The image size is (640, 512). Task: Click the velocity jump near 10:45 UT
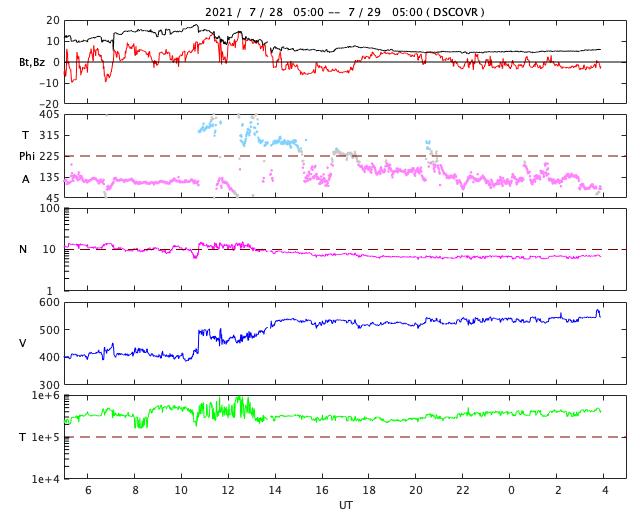198,341
